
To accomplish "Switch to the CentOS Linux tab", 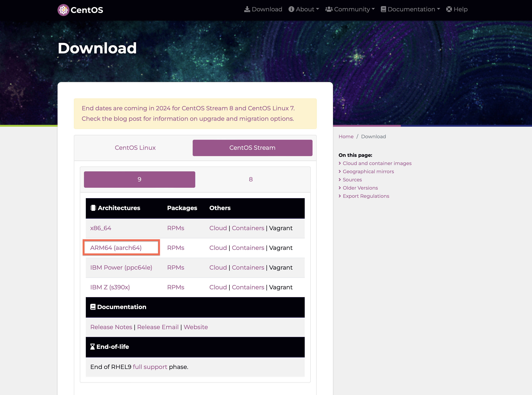I will pyautogui.click(x=135, y=148).
